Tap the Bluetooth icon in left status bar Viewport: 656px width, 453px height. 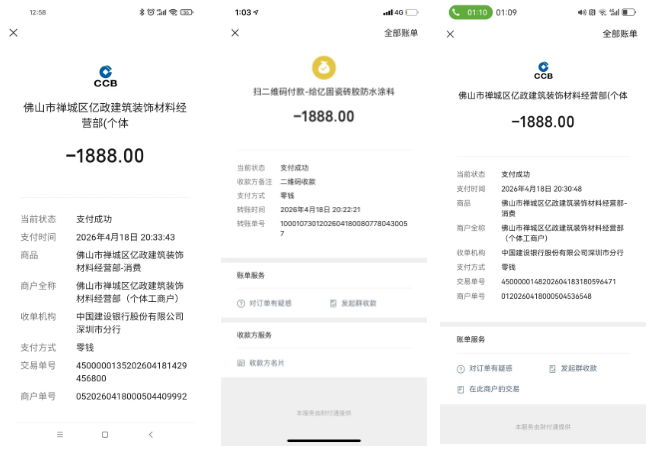pos(142,13)
